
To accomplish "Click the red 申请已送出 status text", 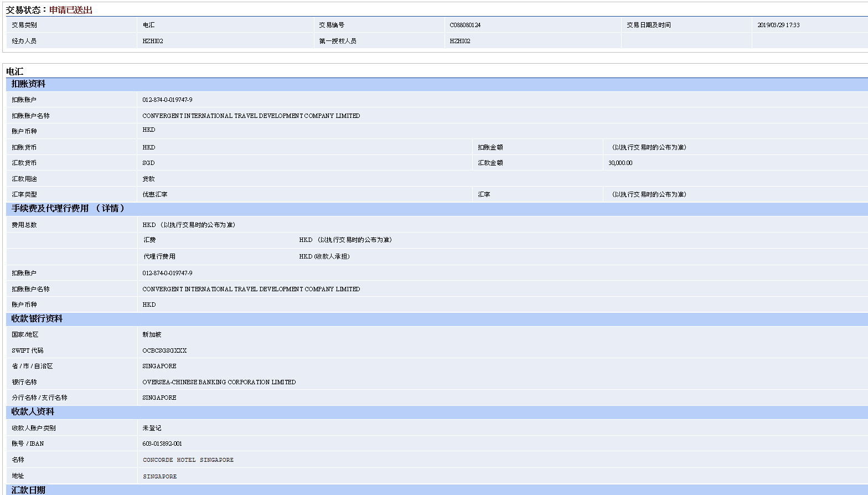I will pos(71,10).
